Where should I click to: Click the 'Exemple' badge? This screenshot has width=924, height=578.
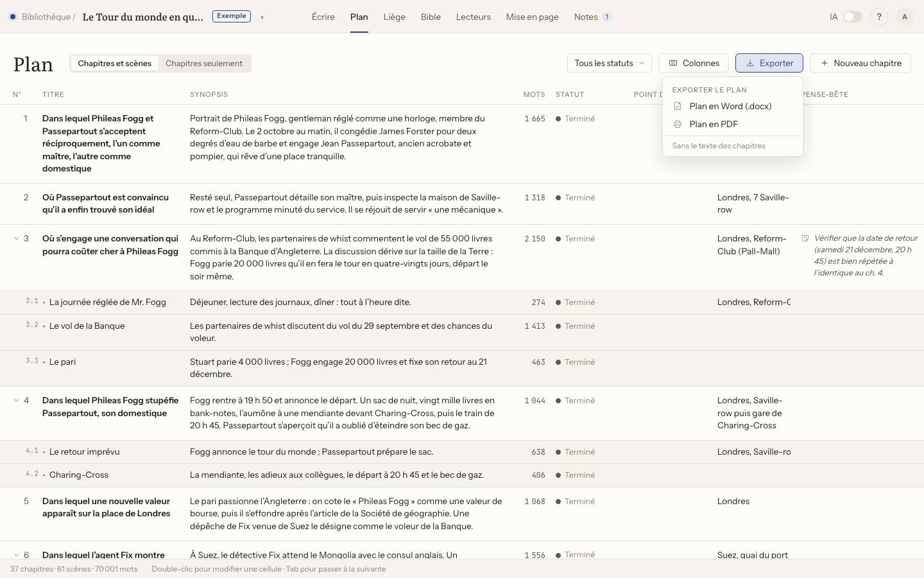pyautogui.click(x=232, y=16)
